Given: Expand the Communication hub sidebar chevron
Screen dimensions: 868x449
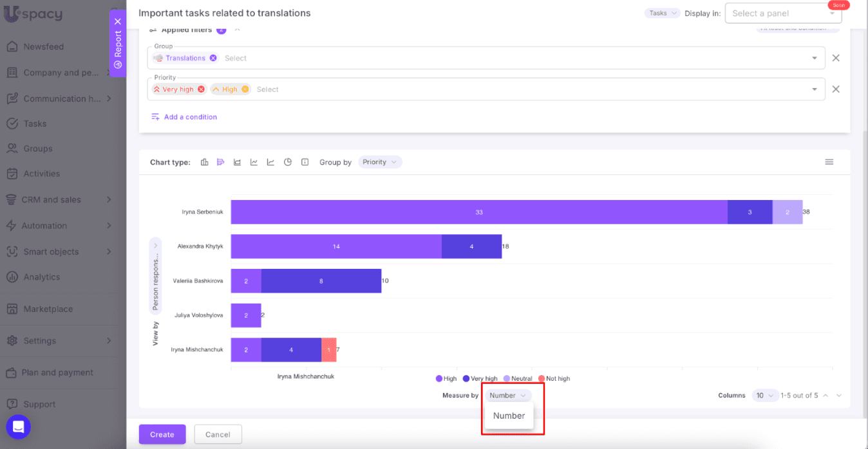Looking at the screenshot, I should (x=109, y=98).
